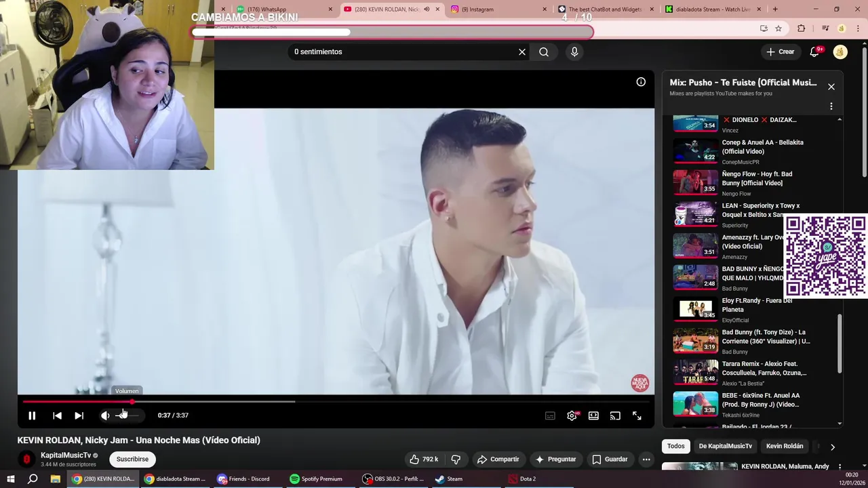Switch to the Instagram browser tab
Viewport: 868px width, 488px height.
pyautogui.click(x=497, y=9)
